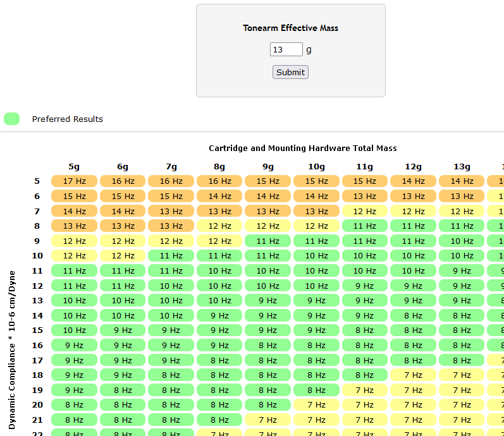Click compliance row label 13

point(37,301)
